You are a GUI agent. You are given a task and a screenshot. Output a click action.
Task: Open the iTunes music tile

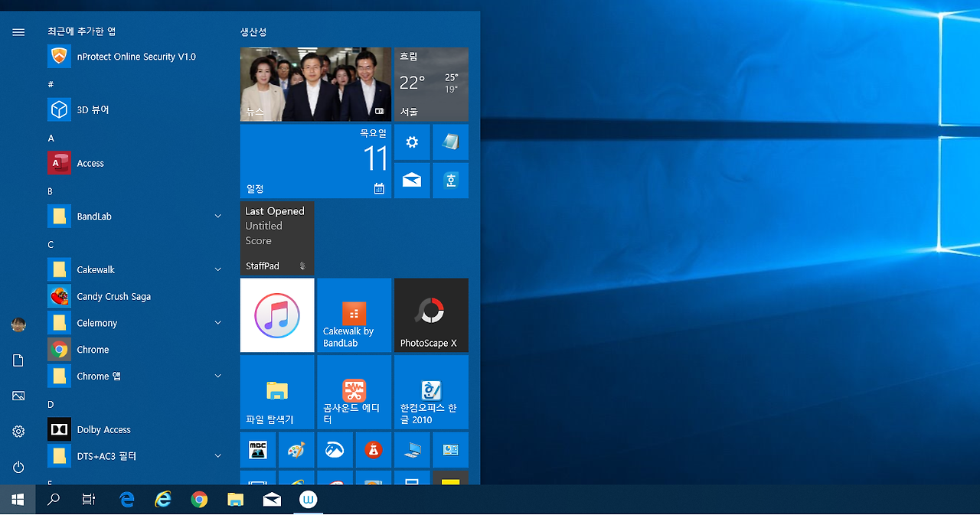pos(277,315)
